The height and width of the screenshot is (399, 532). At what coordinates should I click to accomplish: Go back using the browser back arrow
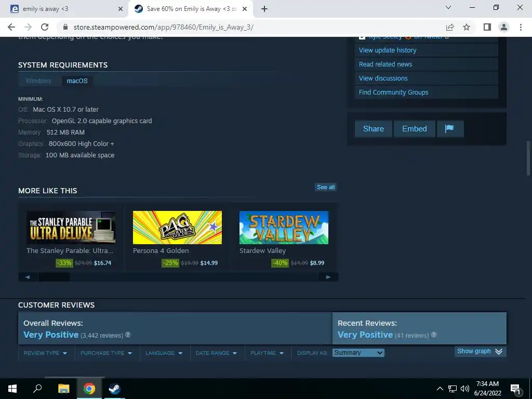pos(11,27)
